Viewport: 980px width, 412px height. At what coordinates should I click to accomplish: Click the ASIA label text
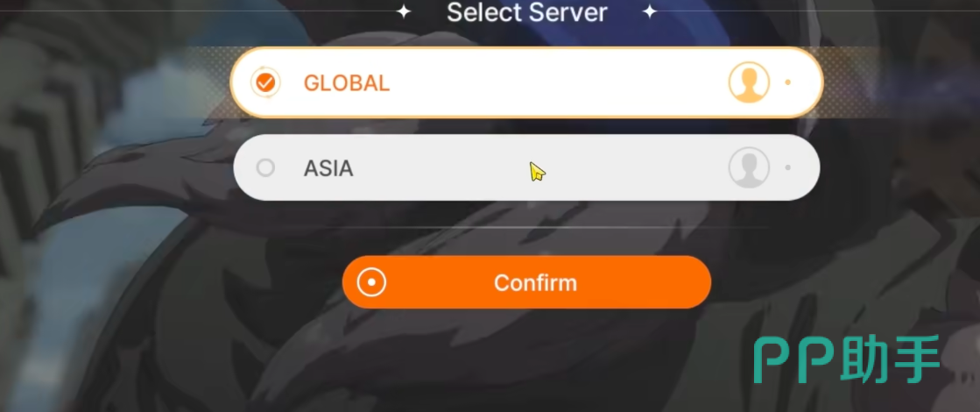(328, 168)
